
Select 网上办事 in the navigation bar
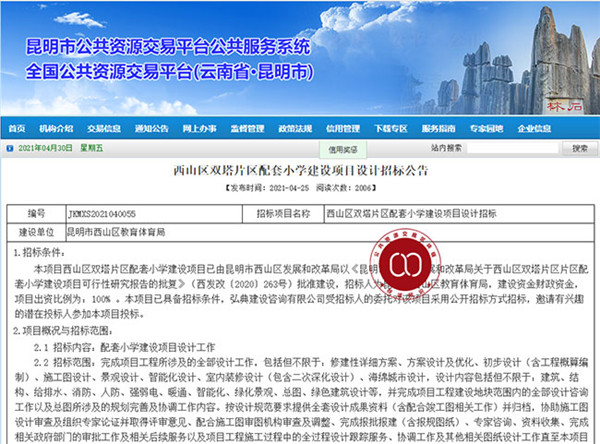tap(198, 129)
